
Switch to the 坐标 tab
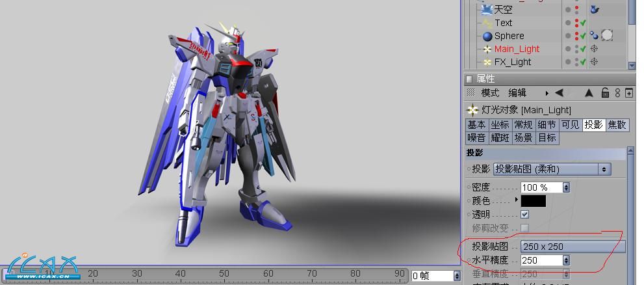click(x=500, y=125)
